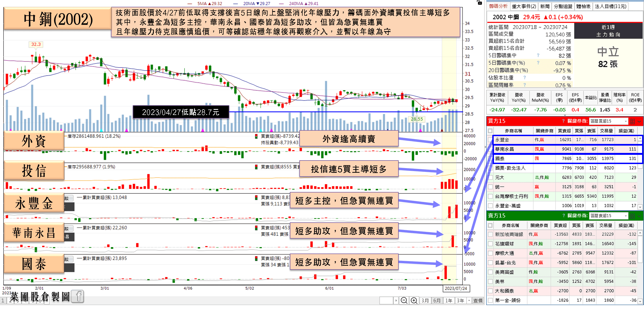Select page 1 at chart bottom-left

click(3, 300)
